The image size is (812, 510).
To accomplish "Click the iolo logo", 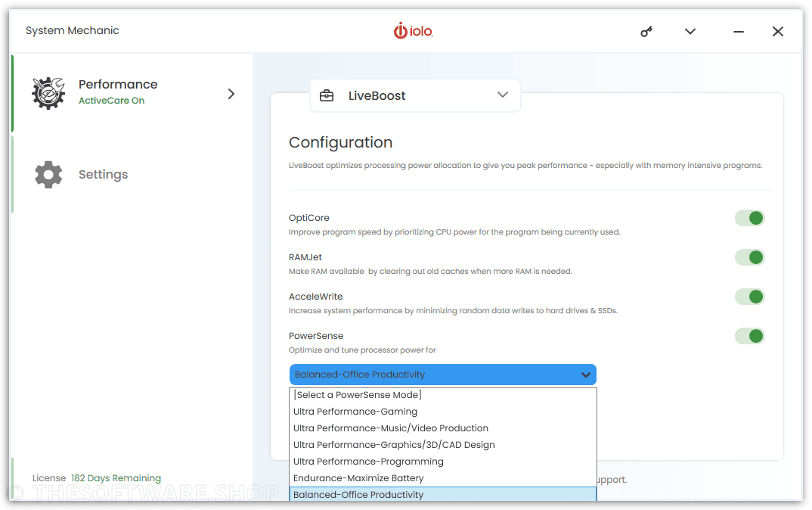I will (414, 31).
